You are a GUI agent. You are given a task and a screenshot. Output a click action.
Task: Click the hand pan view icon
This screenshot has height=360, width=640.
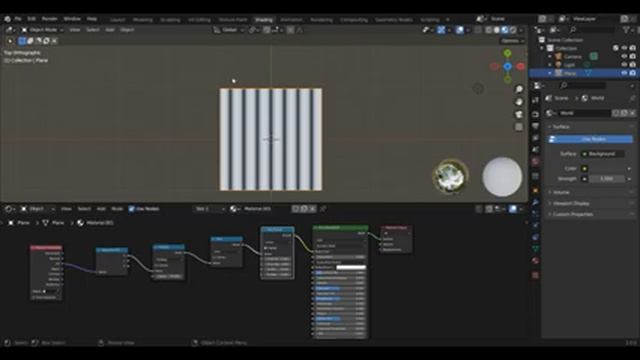(x=519, y=102)
